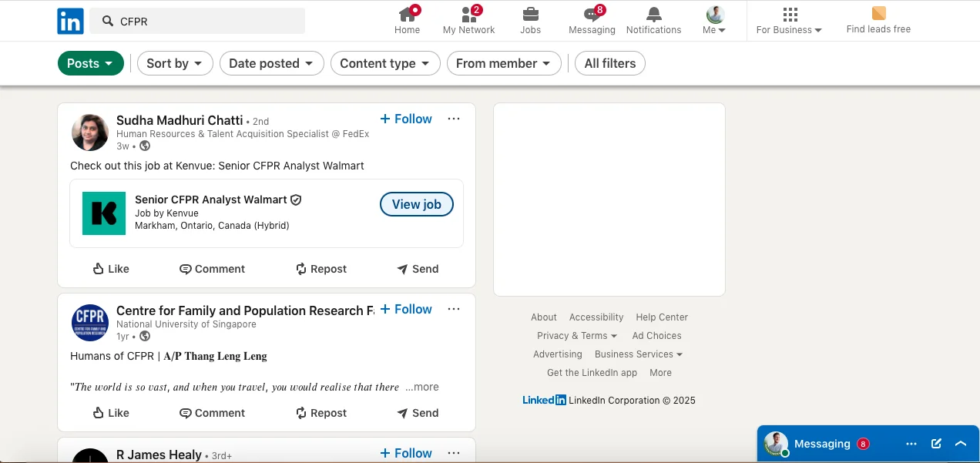Open the Posts filter dropdown
The width and height of the screenshot is (980, 463).
point(91,63)
